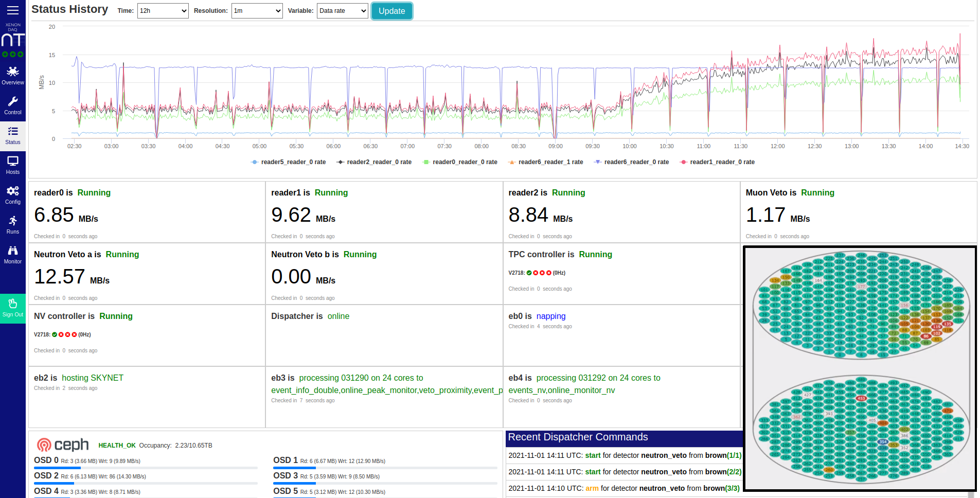980x498 pixels.
Task: Click the OSD 0 usage bar
Action: [146, 468]
